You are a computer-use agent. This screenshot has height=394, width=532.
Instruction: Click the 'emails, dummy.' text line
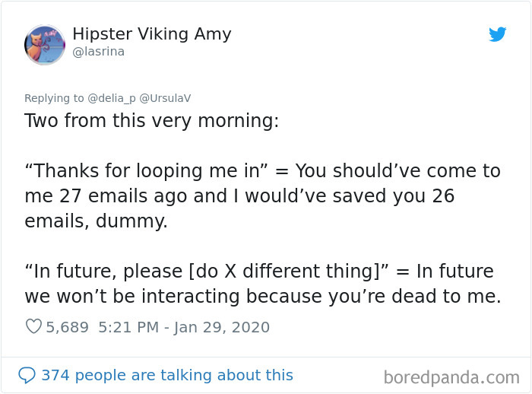96,221
